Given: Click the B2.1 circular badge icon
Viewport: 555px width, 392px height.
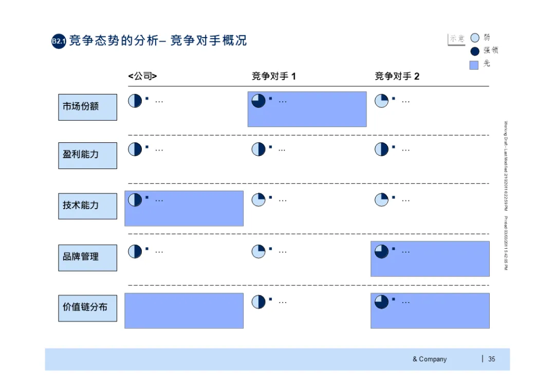Looking at the screenshot, I should (59, 41).
